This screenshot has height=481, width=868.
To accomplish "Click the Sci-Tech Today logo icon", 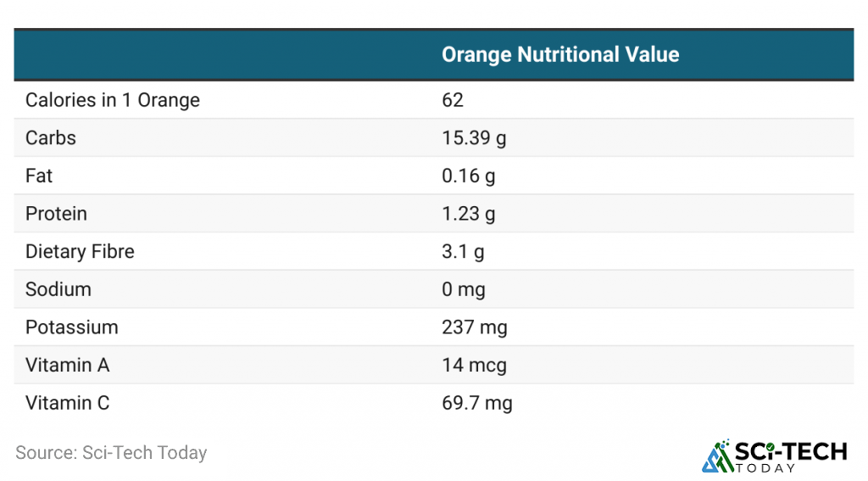I will 717,456.
